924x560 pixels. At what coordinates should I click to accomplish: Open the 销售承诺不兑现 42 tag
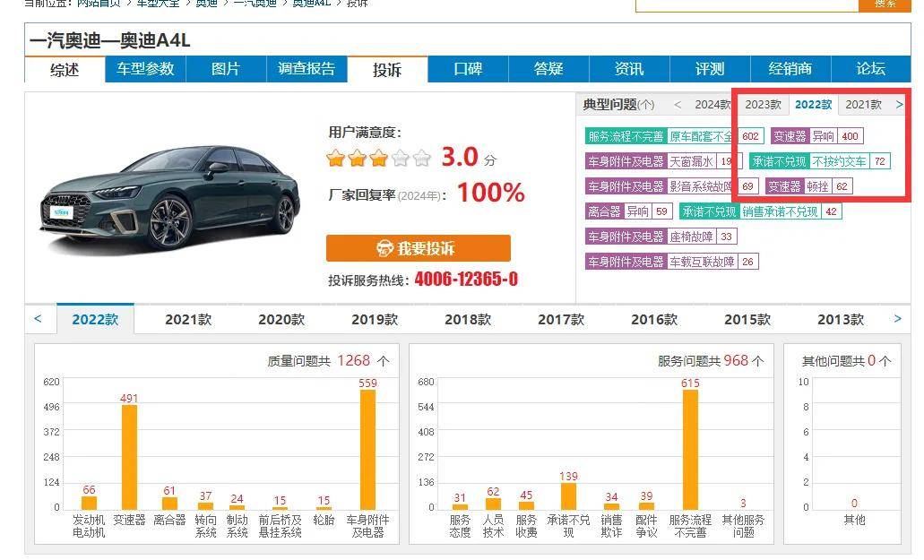[x=760, y=211]
